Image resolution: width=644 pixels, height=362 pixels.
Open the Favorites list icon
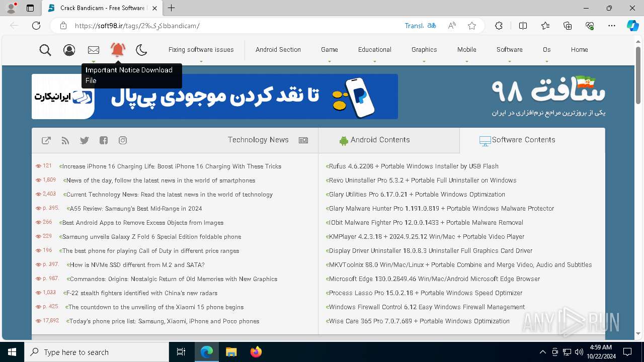tap(545, 26)
